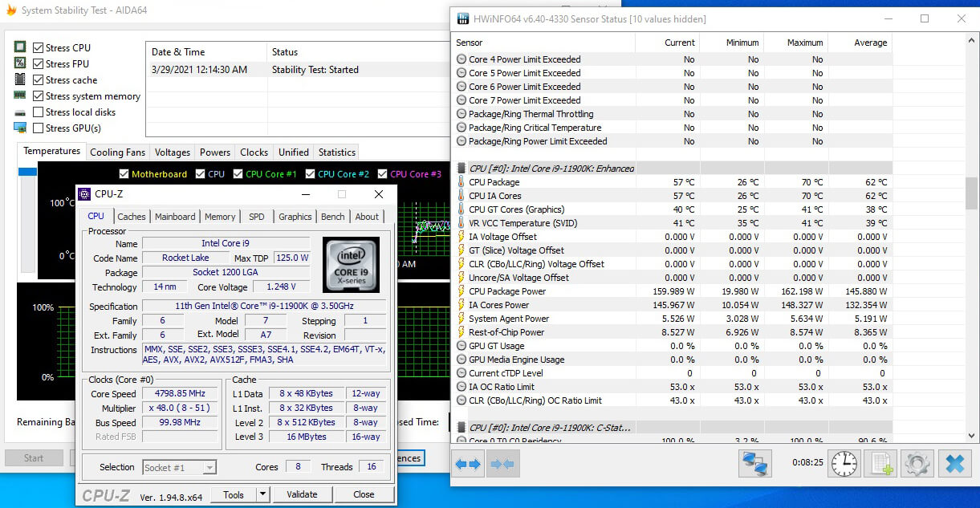Close sensors with the blue X icon

click(x=954, y=463)
